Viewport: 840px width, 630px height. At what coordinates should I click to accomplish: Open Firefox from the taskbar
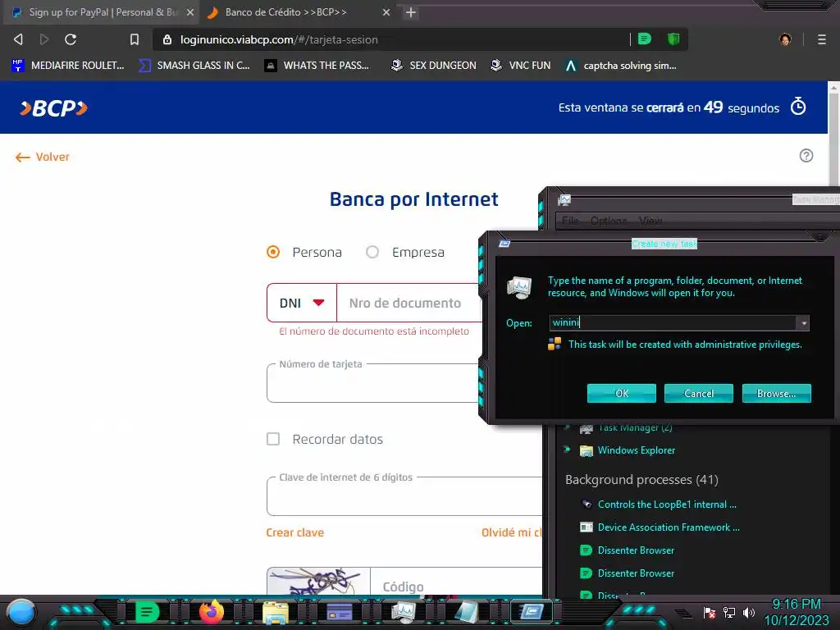[x=212, y=612]
